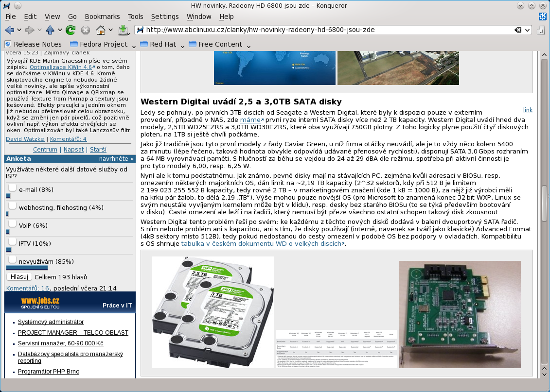Open the Back history dropdown arrow
Image resolution: width=550 pixels, height=392 pixels.
(19, 30)
